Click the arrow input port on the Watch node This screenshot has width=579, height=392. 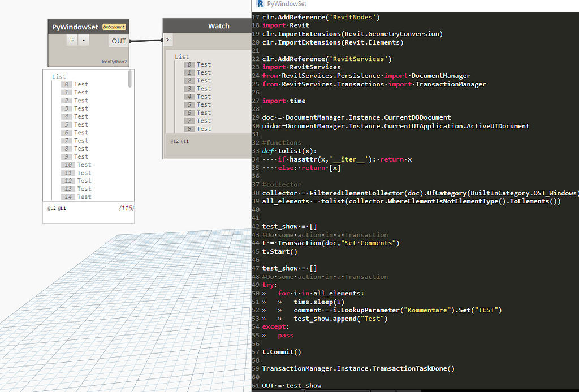[x=166, y=41]
